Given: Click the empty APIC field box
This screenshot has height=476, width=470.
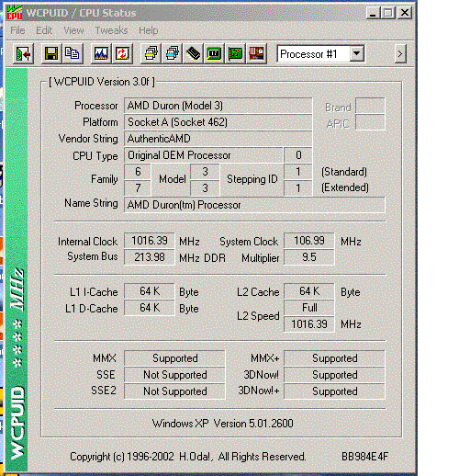Looking at the screenshot, I should pos(370,122).
